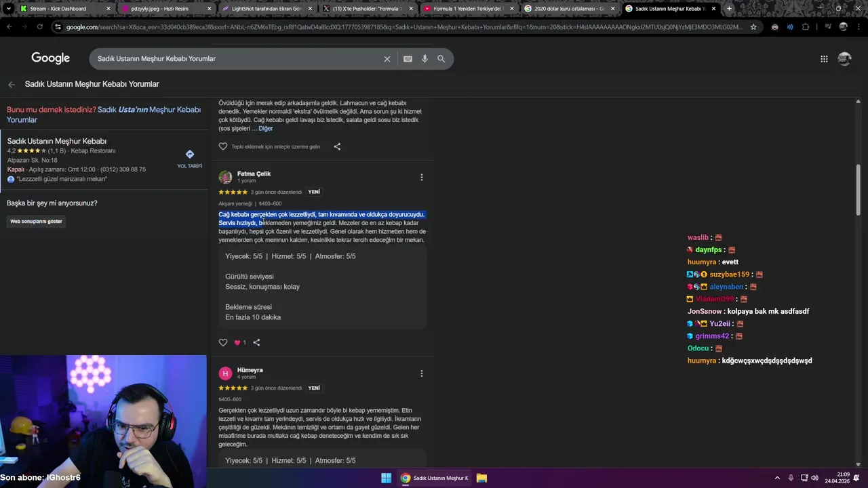Click the chat username suzybae159
The width and height of the screenshot is (868, 488).
point(730,274)
